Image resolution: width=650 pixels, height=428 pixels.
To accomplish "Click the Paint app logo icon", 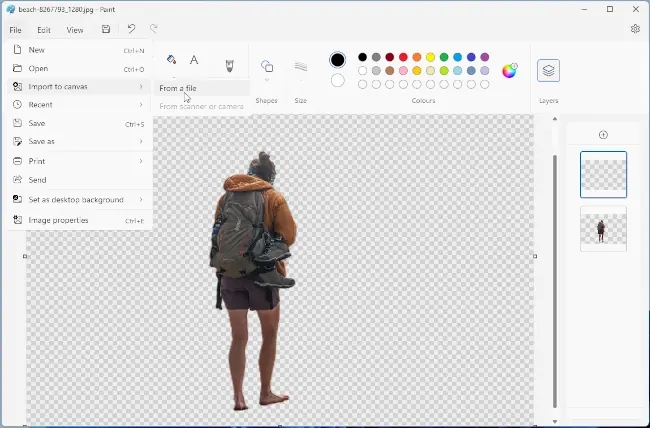I will click(x=11, y=9).
